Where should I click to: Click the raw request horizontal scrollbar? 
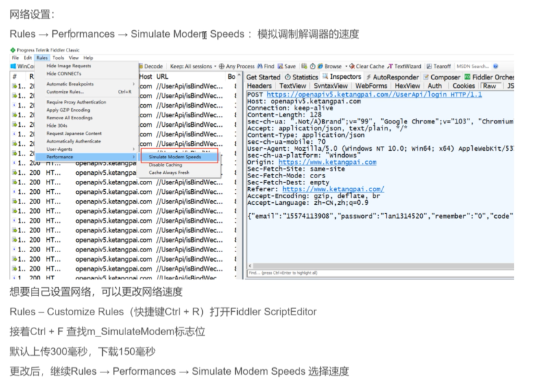click(x=380, y=266)
